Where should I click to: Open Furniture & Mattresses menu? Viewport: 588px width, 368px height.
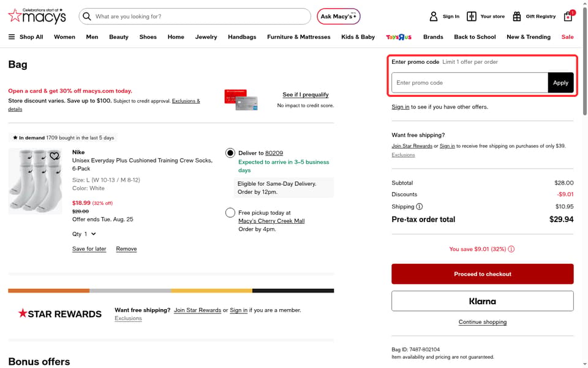pyautogui.click(x=298, y=37)
